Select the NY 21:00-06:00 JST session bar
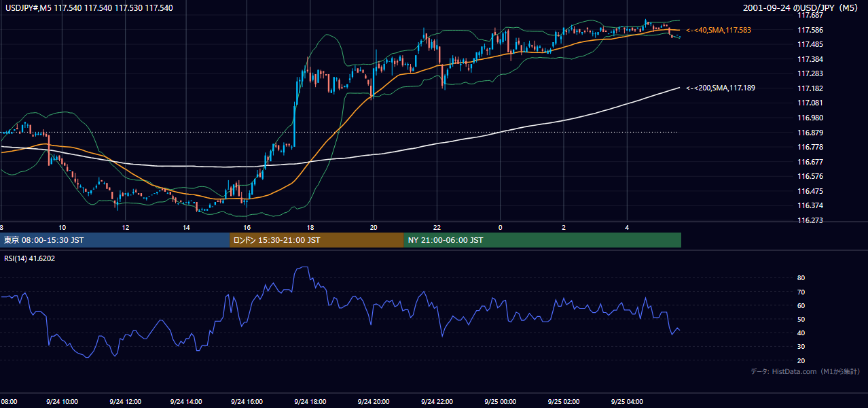868x408 pixels. click(543, 240)
